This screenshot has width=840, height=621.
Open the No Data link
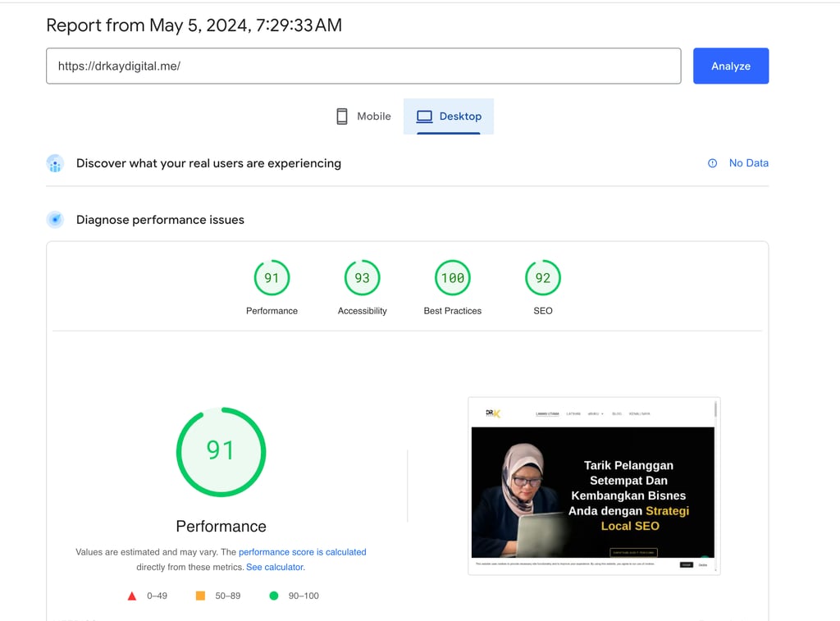coord(748,162)
